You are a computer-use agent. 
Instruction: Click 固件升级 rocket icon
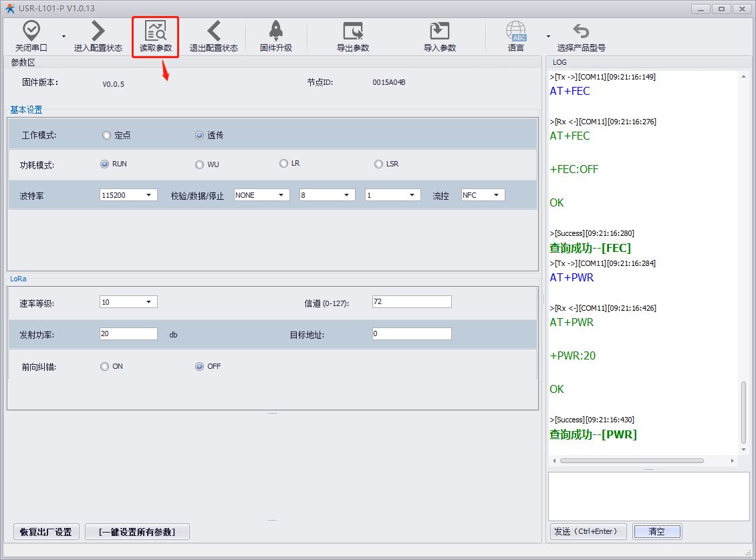[x=276, y=31]
